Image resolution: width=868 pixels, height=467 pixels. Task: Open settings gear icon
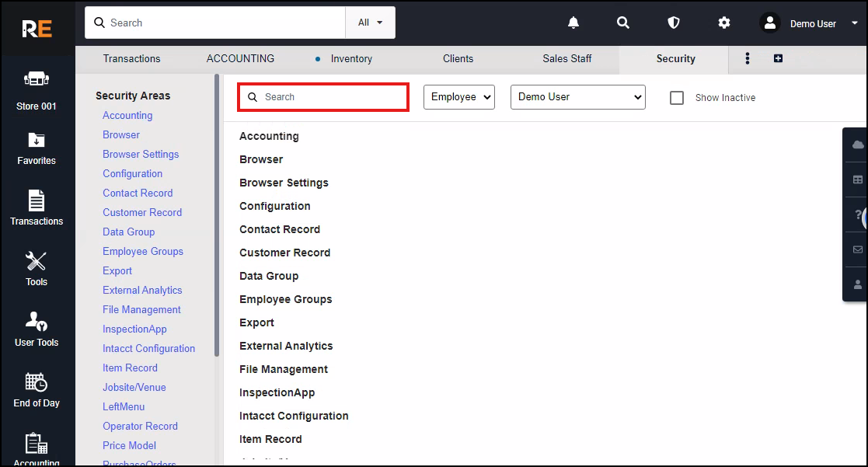pyautogui.click(x=724, y=23)
